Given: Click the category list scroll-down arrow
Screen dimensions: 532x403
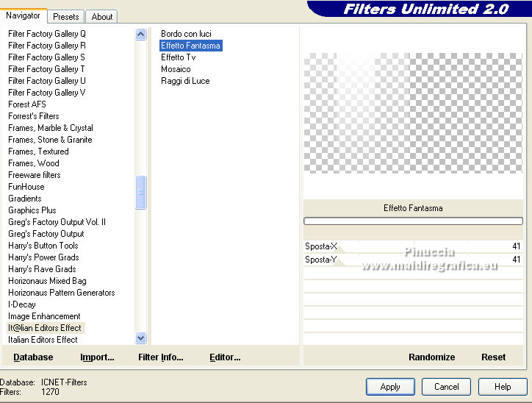Looking at the screenshot, I should (140, 338).
